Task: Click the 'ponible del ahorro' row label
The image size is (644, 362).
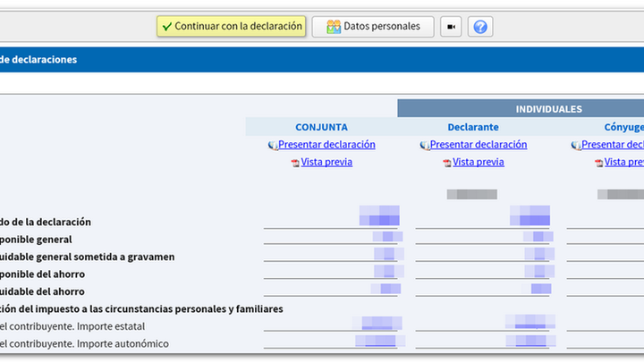Action: tap(43, 274)
